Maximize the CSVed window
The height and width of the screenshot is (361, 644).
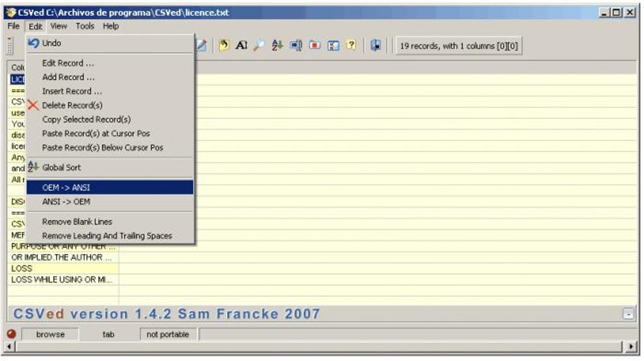[616, 13]
